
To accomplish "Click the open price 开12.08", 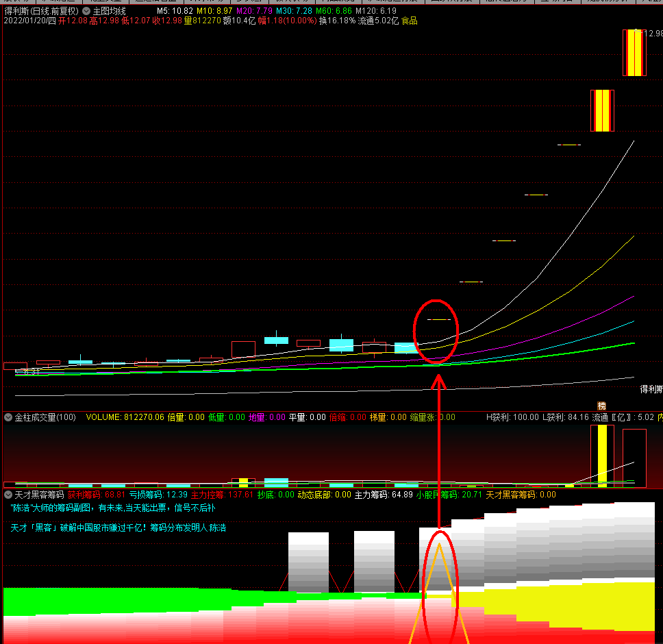I will point(73,21).
